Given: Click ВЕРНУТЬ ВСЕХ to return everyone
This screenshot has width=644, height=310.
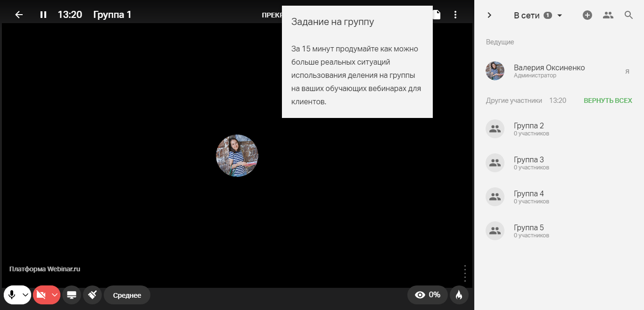Looking at the screenshot, I should (608, 101).
